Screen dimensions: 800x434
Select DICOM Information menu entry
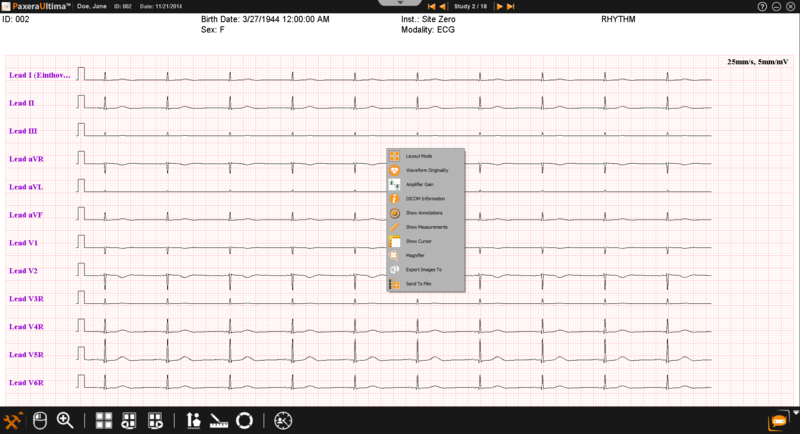click(426, 199)
